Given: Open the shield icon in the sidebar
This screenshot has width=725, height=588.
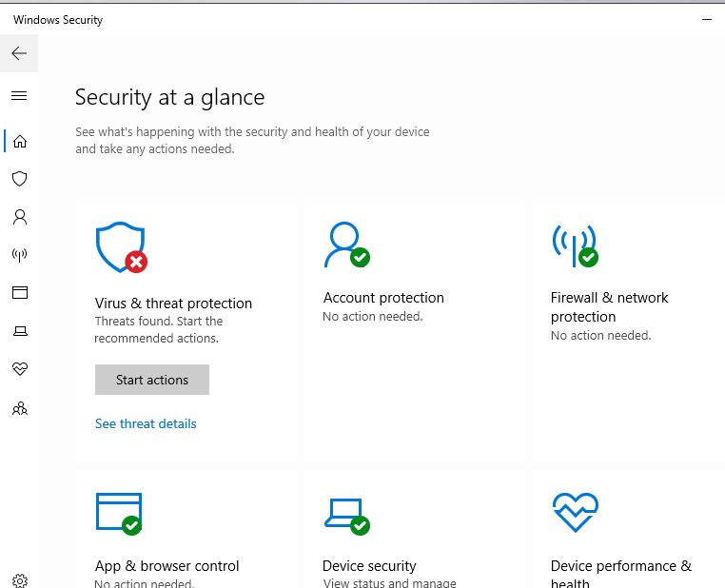Looking at the screenshot, I should pyautogui.click(x=19, y=179).
